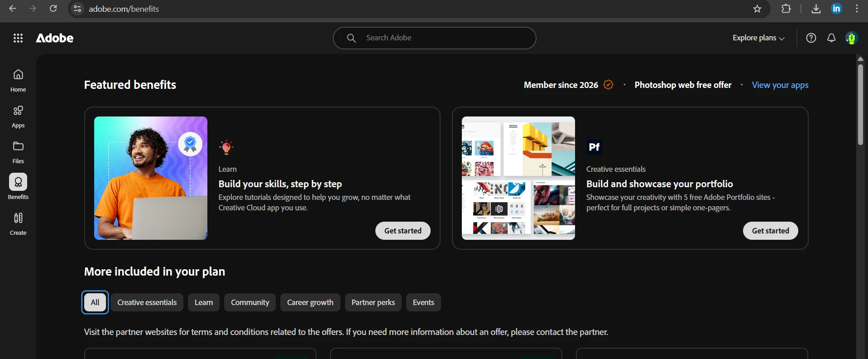Image resolution: width=868 pixels, height=359 pixels.
Task: Click the LinkedIn extension icon
Action: click(x=836, y=9)
